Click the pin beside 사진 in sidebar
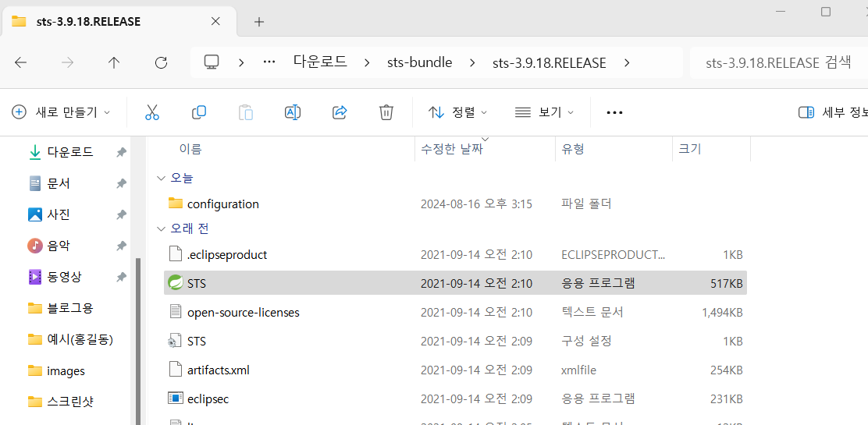868x425 pixels. tap(121, 214)
